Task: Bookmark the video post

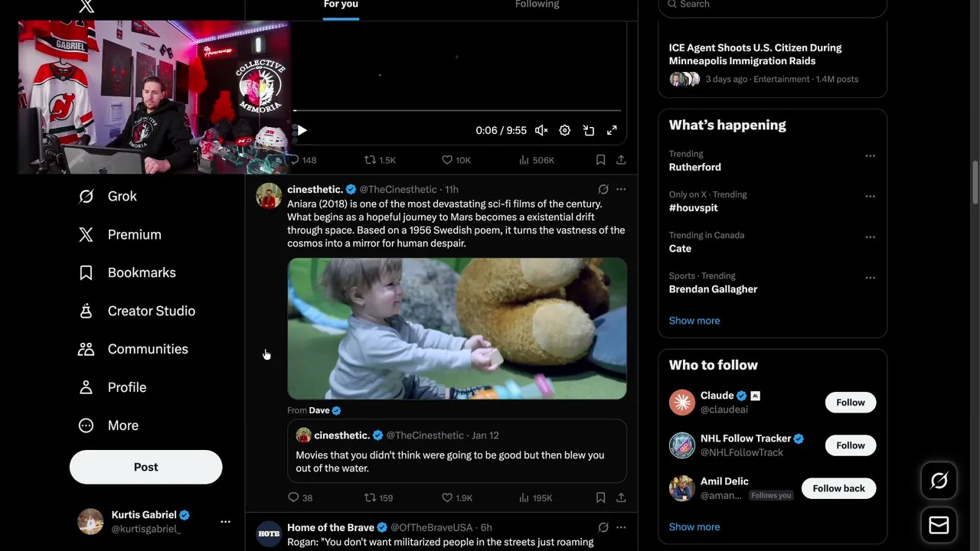Action: [601, 160]
